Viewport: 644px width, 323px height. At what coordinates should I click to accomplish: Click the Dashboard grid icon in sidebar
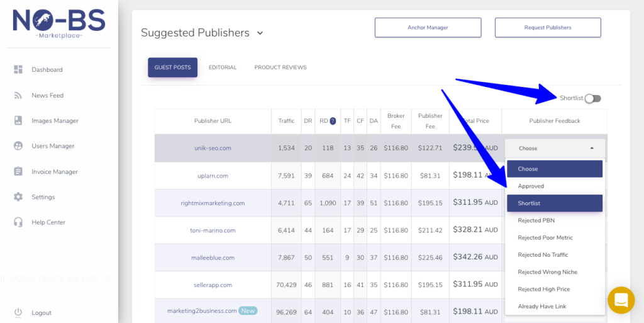pos(18,70)
